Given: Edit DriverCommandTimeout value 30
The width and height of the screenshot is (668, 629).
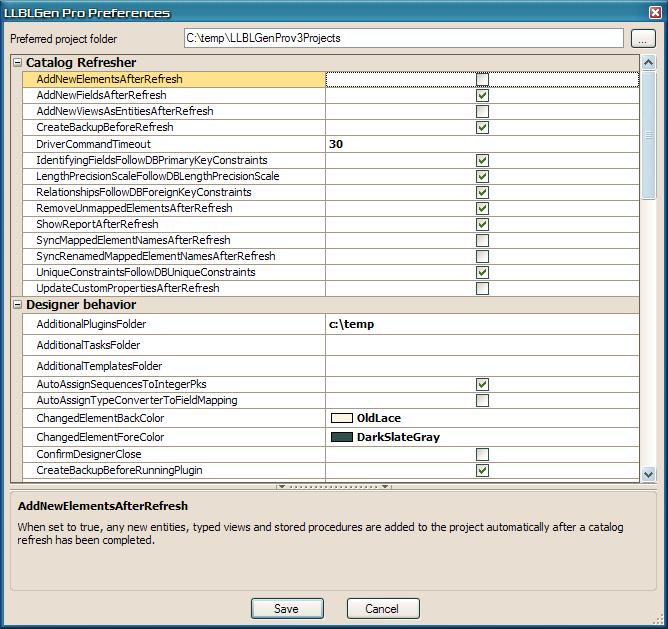Looking at the screenshot, I should 482,144.
